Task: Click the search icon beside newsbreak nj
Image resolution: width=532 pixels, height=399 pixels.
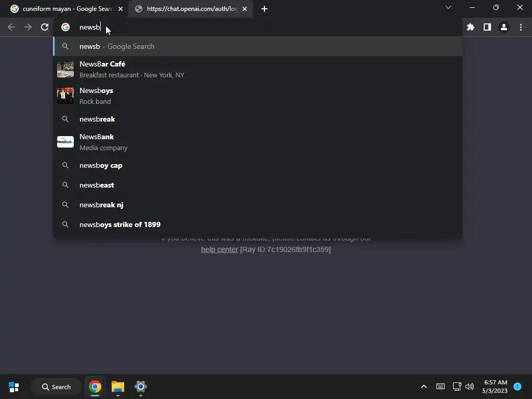Action: point(65,205)
